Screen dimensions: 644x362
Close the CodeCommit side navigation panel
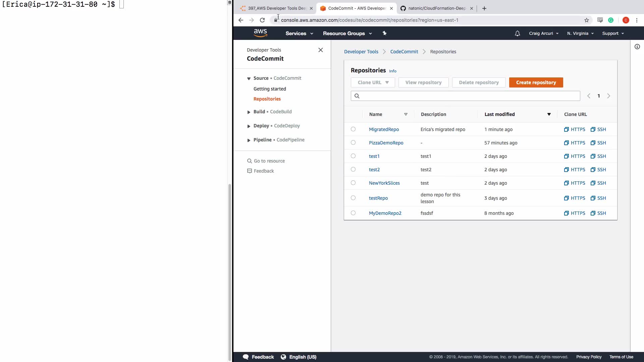pyautogui.click(x=320, y=50)
